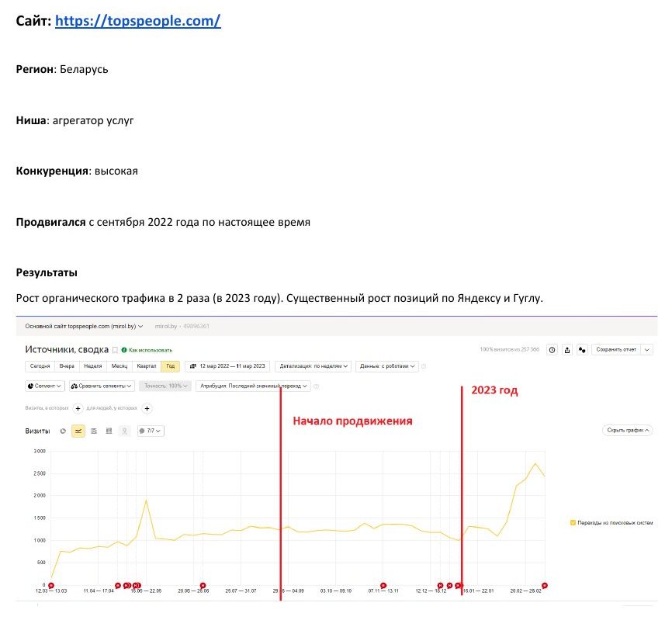
Task: Open the 'Как использовать' help link
Action: click(x=151, y=350)
